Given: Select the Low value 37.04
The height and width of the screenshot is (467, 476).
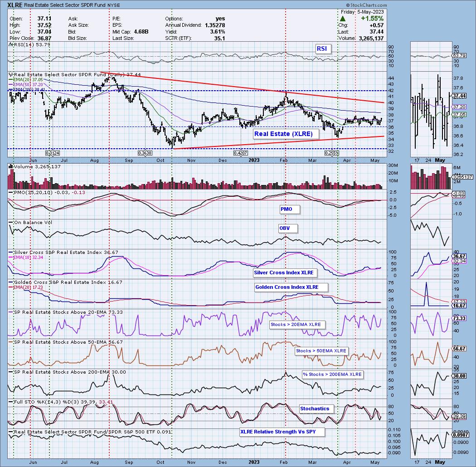Looking at the screenshot, I should [x=44, y=32].
